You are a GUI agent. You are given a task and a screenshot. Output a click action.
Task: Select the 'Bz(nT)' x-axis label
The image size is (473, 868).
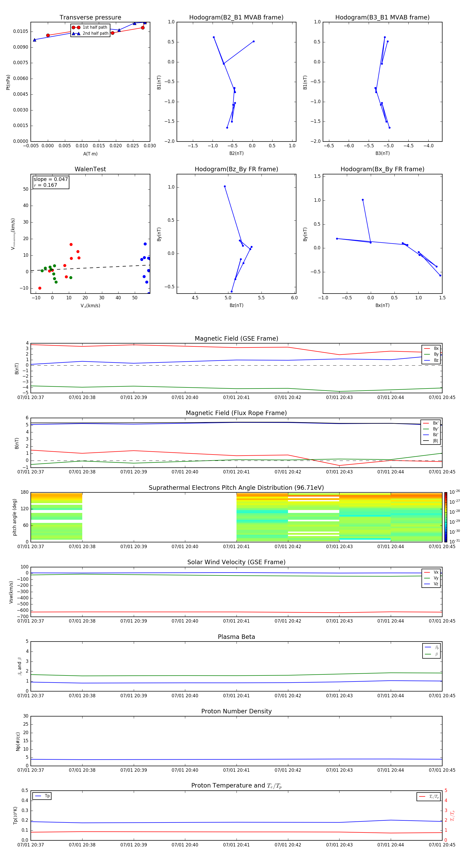[x=236, y=305]
